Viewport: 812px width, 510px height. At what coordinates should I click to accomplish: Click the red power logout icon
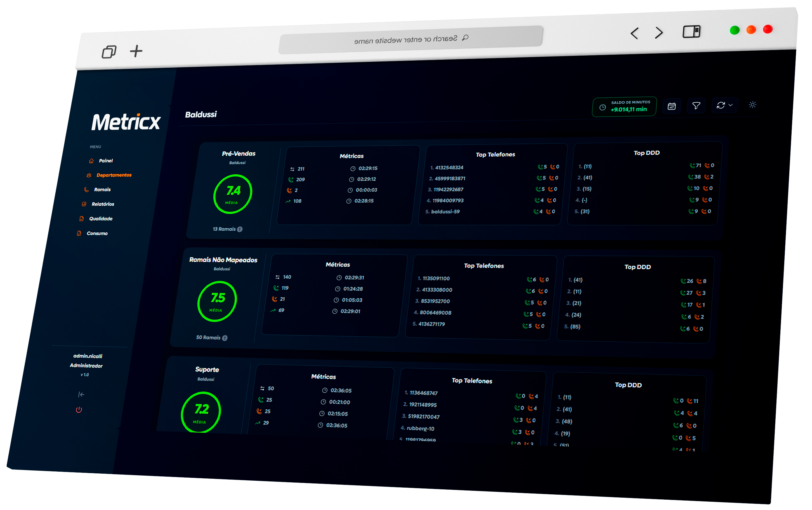click(79, 410)
